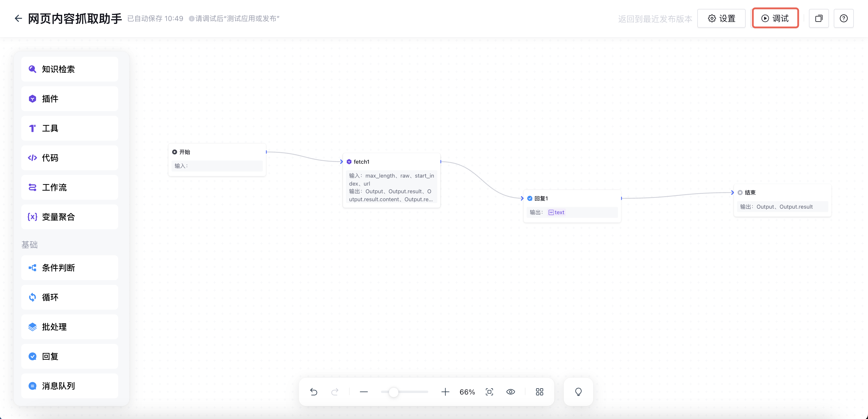Click the zoom out minus button
The height and width of the screenshot is (419, 868).
(364, 392)
